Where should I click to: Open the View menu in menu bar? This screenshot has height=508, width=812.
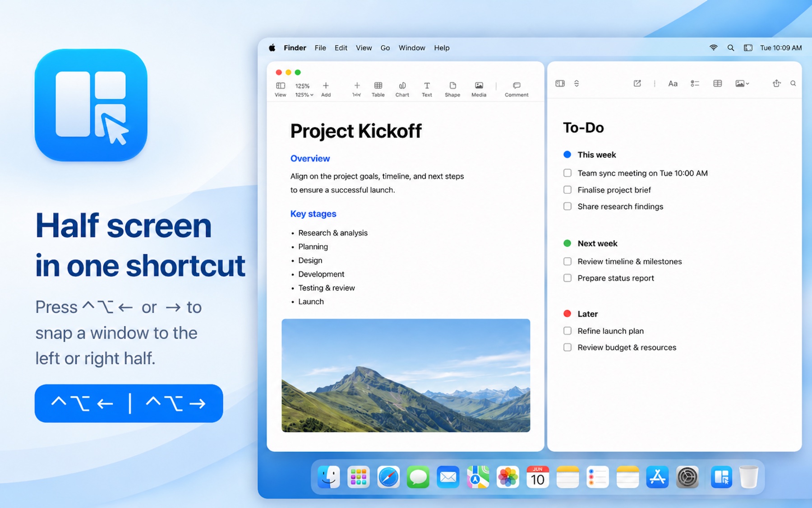click(364, 48)
